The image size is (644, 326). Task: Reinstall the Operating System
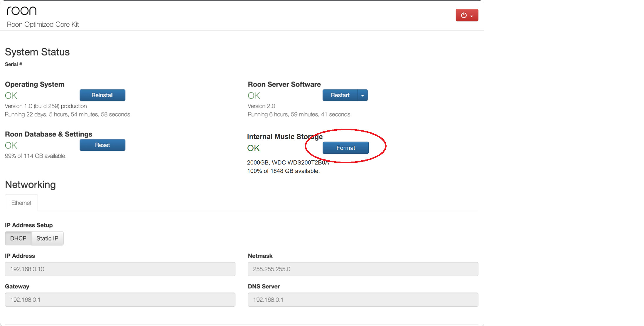[x=102, y=95]
